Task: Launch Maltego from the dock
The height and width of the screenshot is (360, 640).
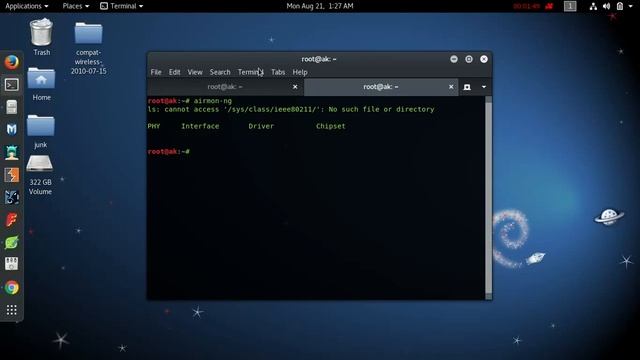Action: (x=11, y=129)
